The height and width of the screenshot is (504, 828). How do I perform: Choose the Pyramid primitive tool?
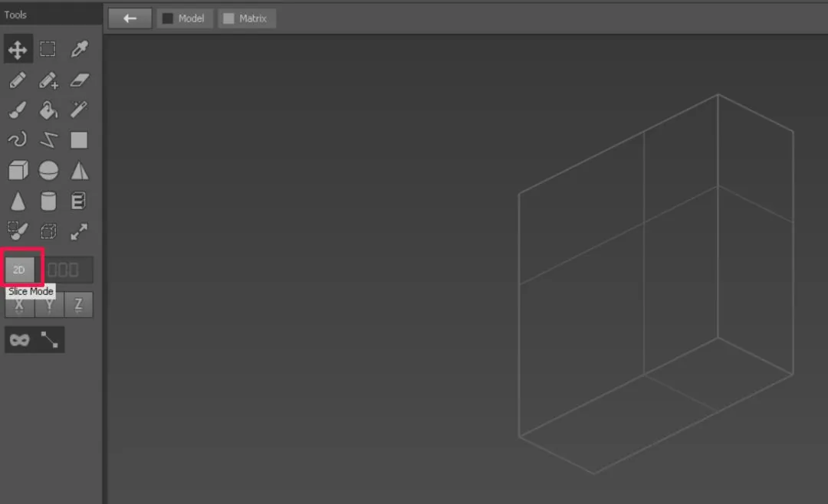click(79, 171)
